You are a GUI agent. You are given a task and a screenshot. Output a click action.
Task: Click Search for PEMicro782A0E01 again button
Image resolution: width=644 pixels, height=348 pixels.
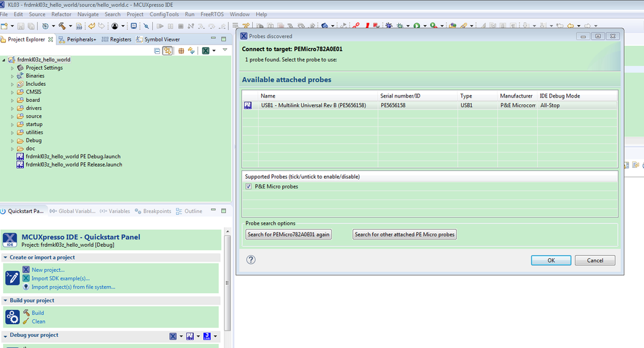tap(288, 234)
